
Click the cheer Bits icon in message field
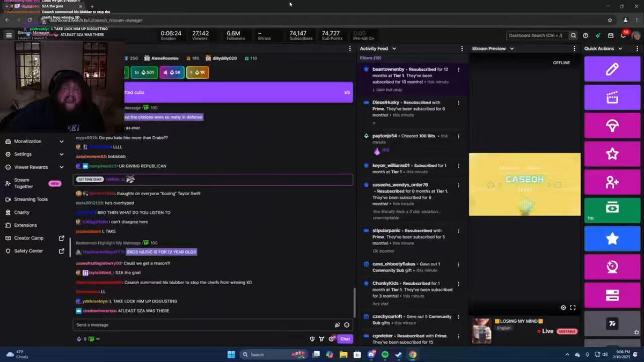tap(337, 325)
